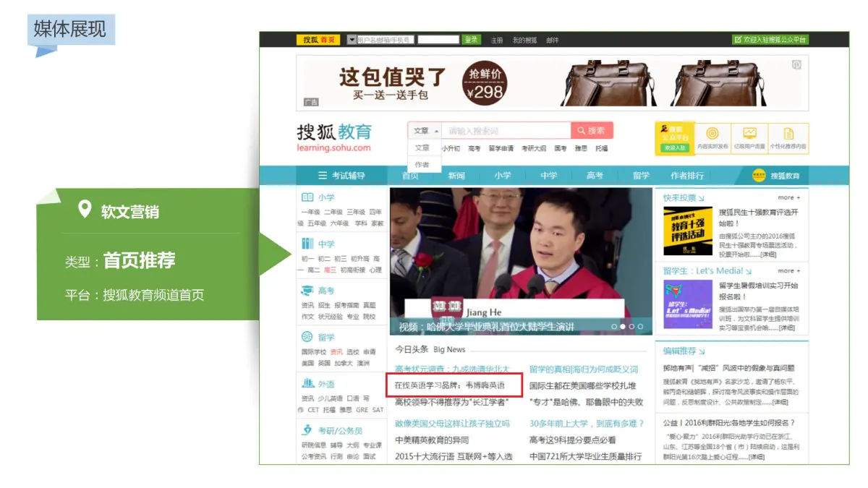868x488 pixels.
Task: Click the 小学 book icon in sidebar
Action: click(307, 197)
